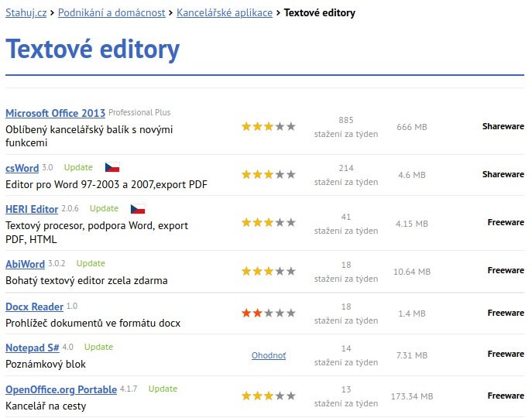Click 'Prohlížeč dokumentů ve formátu docx' description
The image size is (532, 418).
tap(93, 323)
